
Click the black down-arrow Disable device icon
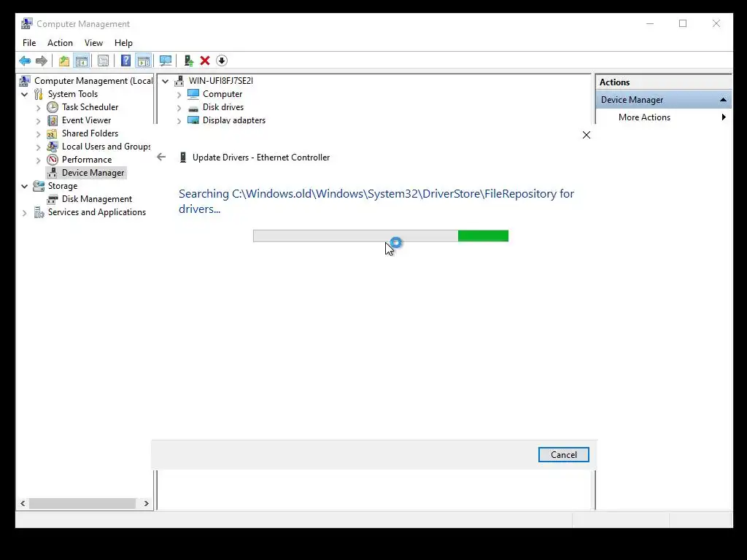click(222, 61)
